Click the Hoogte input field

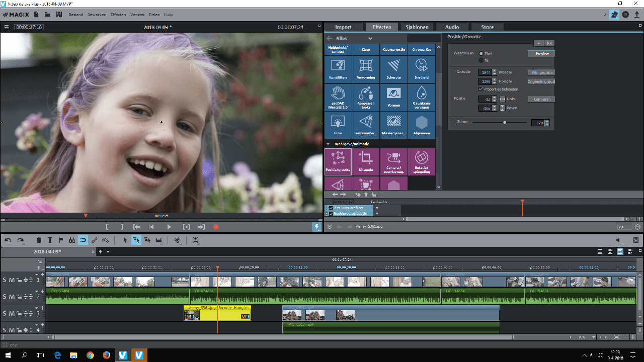pyautogui.click(x=484, y=81)
